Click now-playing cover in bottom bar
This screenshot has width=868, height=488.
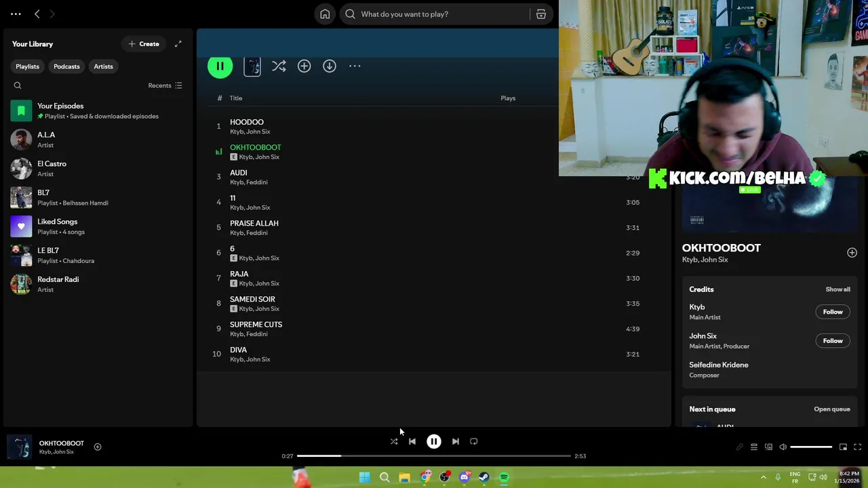tap(20, 447)
